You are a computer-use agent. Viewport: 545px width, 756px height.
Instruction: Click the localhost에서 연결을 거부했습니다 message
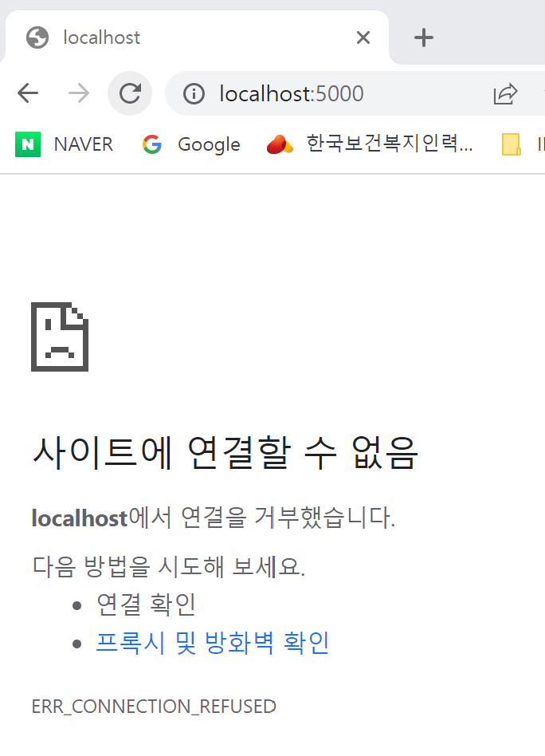214,518
